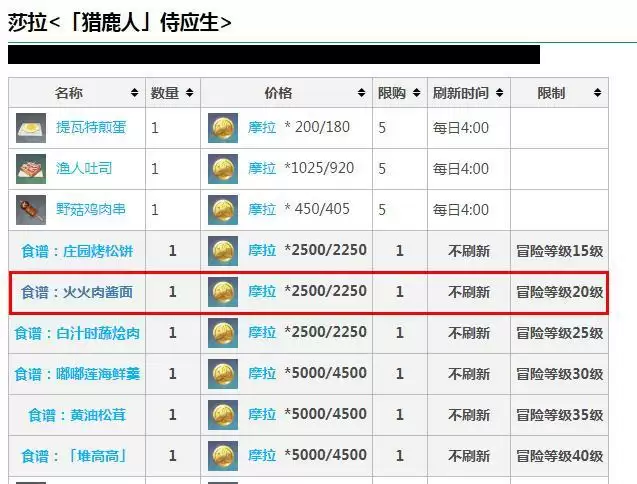Sort table by 限制 column arrows
Screen dimensions: 637x484
(x=597, y=93)
